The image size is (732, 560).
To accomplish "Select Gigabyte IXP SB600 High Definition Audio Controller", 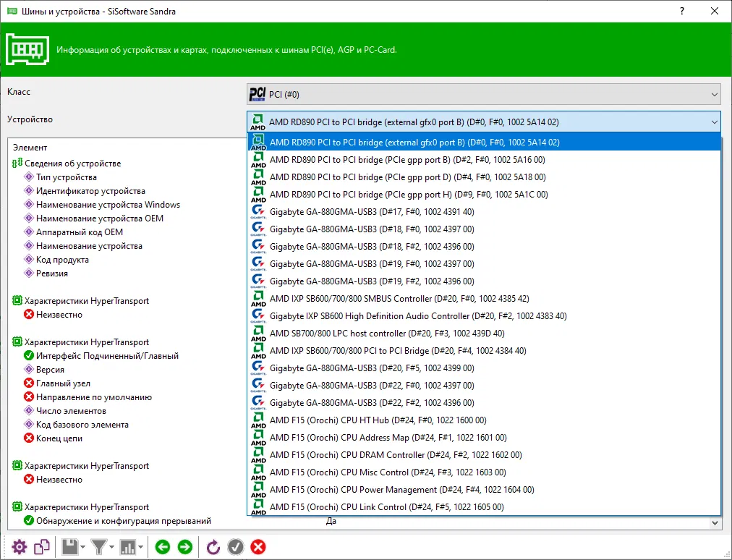I will pyautogui.click(x=484, y=315).
